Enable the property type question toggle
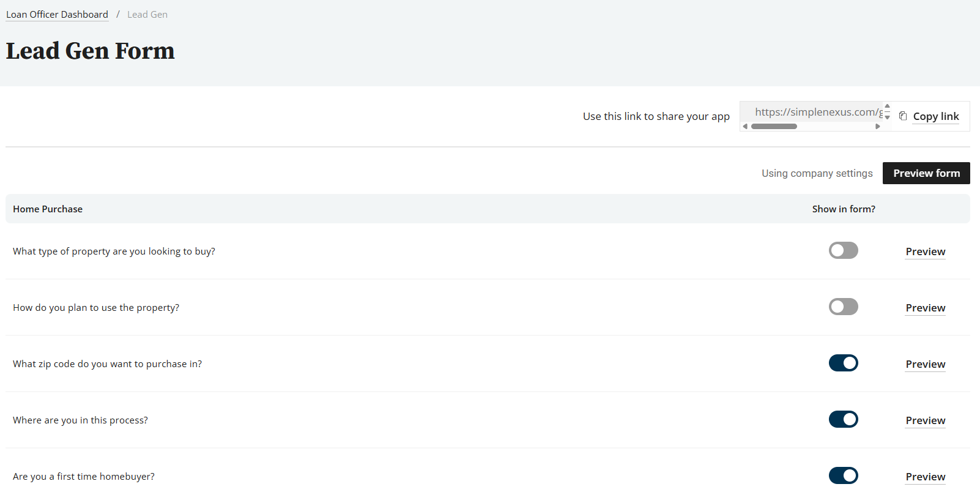Viewport: 980px width, 503px height. (x=843, y=250)
